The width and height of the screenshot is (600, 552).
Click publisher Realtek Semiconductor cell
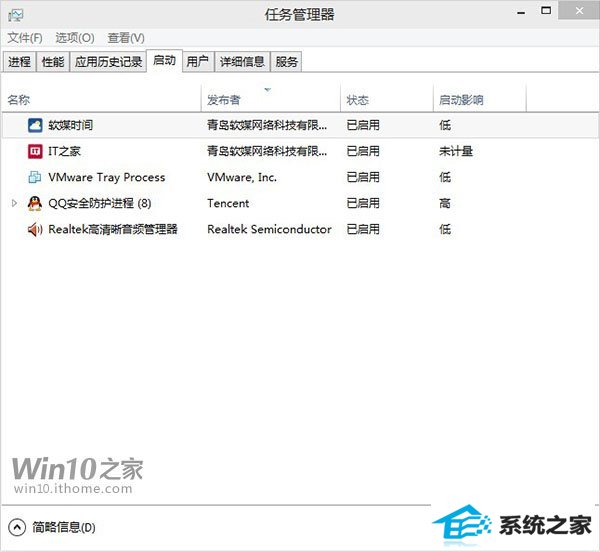pos(269,229)
